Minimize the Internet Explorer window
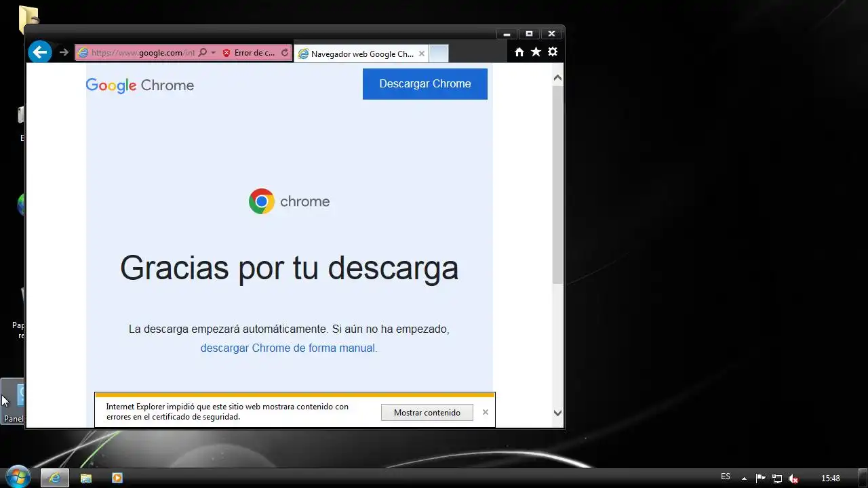The height and width of the screenshot is (488, 868). click(x=507, y=34)
